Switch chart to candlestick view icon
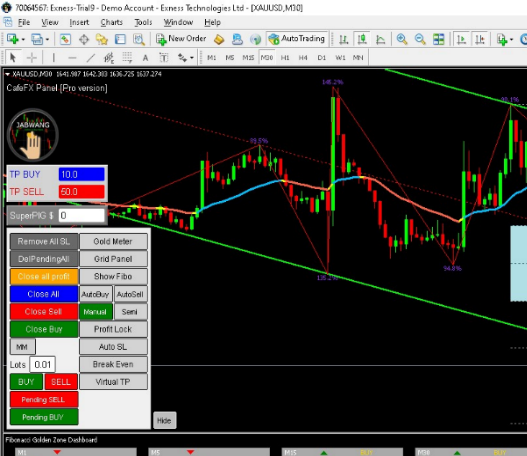527x456 pixels. pyautogui.click(x=362, y=39)
